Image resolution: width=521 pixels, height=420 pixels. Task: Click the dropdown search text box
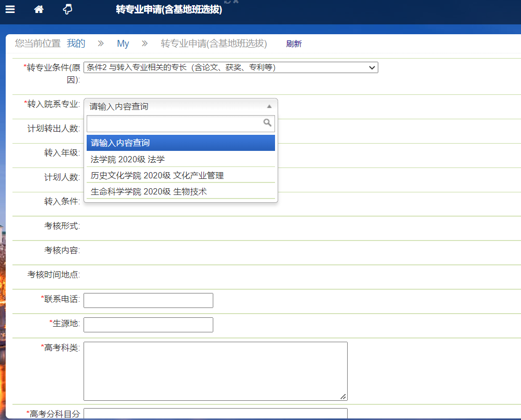pos(174,123)
